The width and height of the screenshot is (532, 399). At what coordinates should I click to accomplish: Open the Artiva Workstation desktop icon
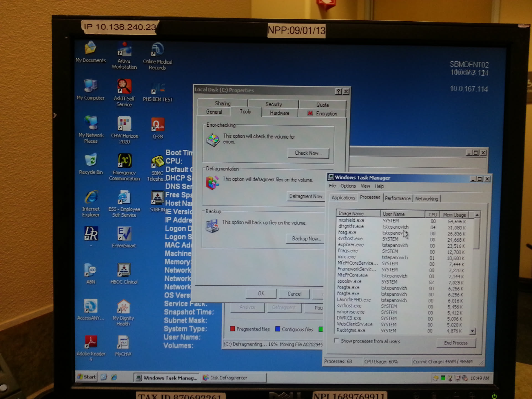click(x=124, y=50)
